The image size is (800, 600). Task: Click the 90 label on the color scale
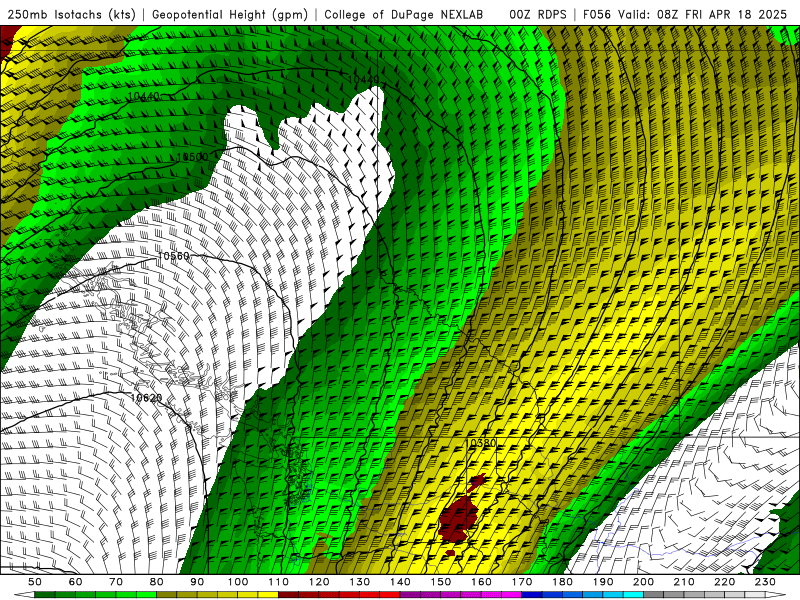(x=197, y=582)
